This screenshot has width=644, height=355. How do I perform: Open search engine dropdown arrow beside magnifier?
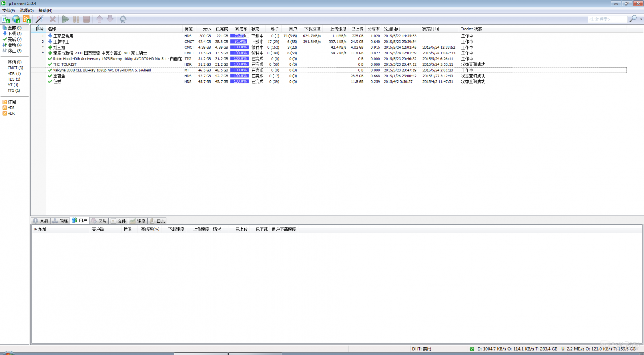click(641, 19)
